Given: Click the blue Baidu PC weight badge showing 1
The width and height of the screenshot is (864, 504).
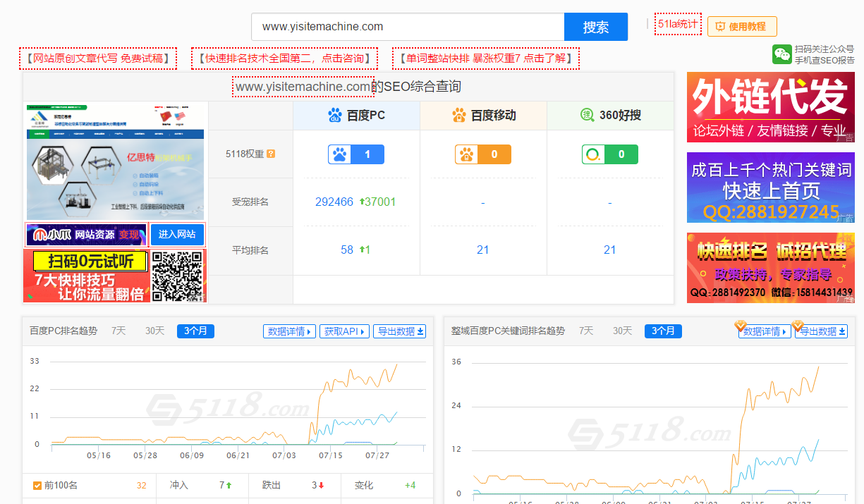Looking at the screenshot, I should (356, 154).
